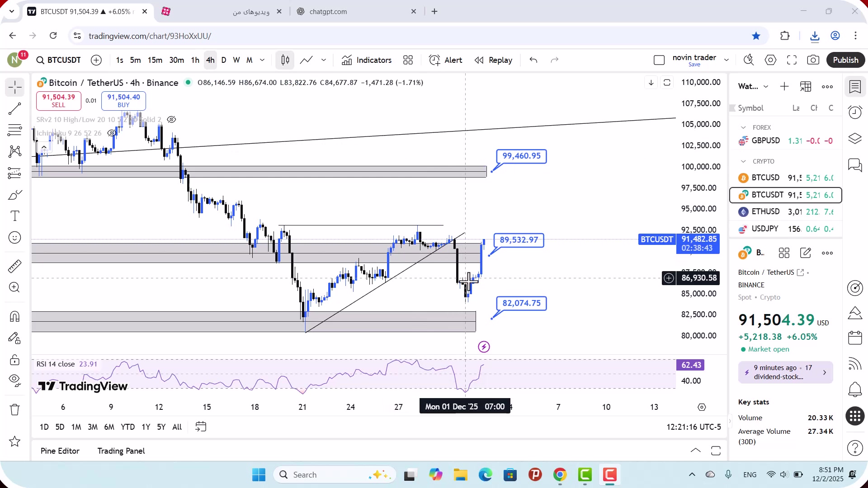The height and width of the screenshot is (488, 868).
Task: Open watchlist advanced view icon
Action: (x=806, y=87)
